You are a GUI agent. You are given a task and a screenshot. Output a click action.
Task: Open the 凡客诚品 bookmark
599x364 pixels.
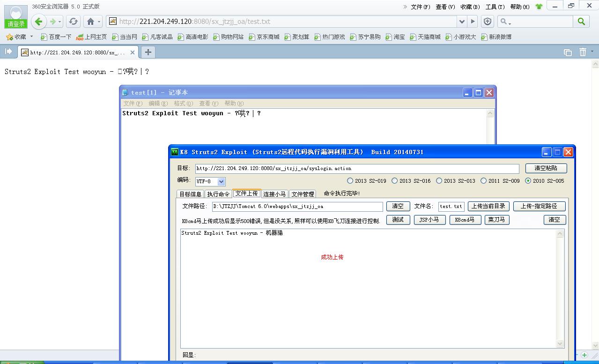[x=157, y=37]
